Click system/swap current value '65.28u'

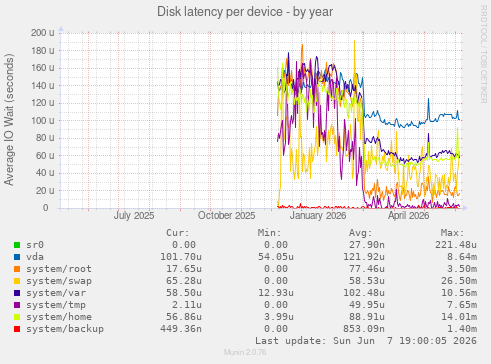pos(184,281)
